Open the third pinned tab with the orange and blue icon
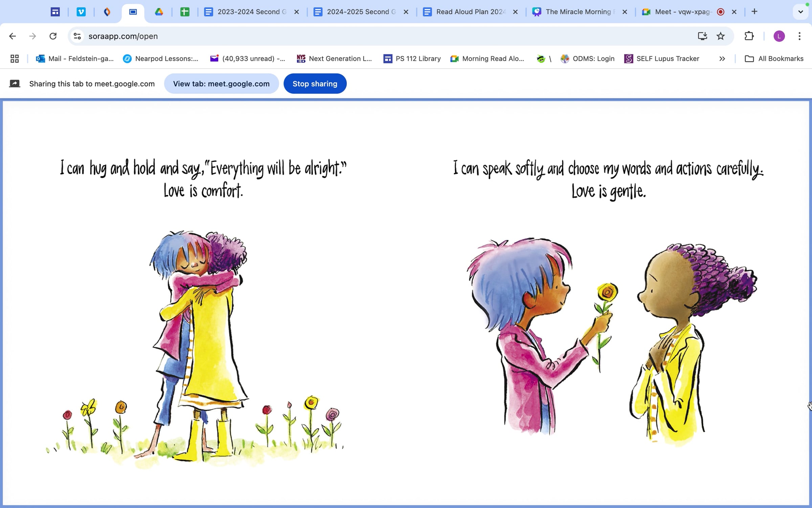Viewport: 812px width, 508px height. (x=107, y=12)
